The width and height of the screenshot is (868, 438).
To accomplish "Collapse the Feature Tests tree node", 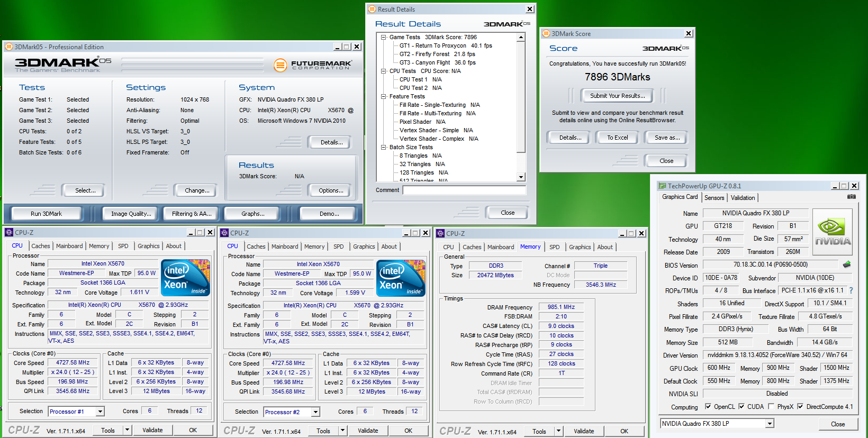I will click(384, 96).
